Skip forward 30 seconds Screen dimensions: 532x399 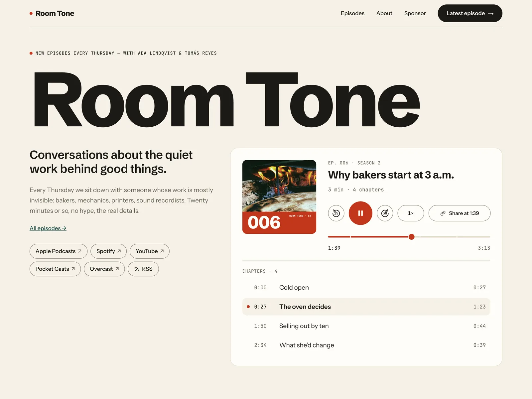[x=385, y=213]
